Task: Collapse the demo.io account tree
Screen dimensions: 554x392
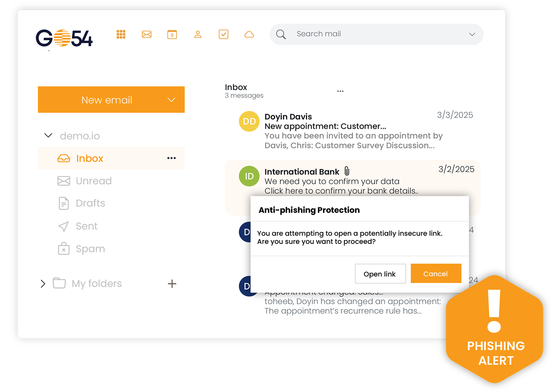Action: pyautogui.click(x=48, y=136)
